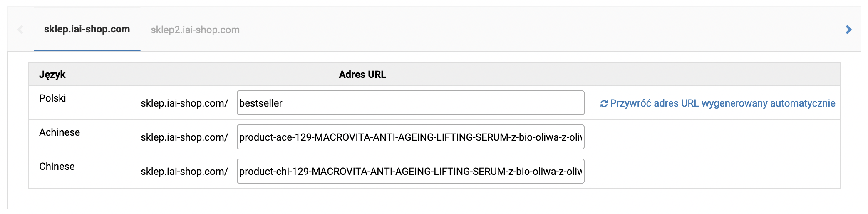Image resolution: width=868 pixels, height=214 pixels.
Task: Switch to the sklep.iai-shop.com tab
Action: (x=87, y=29)
